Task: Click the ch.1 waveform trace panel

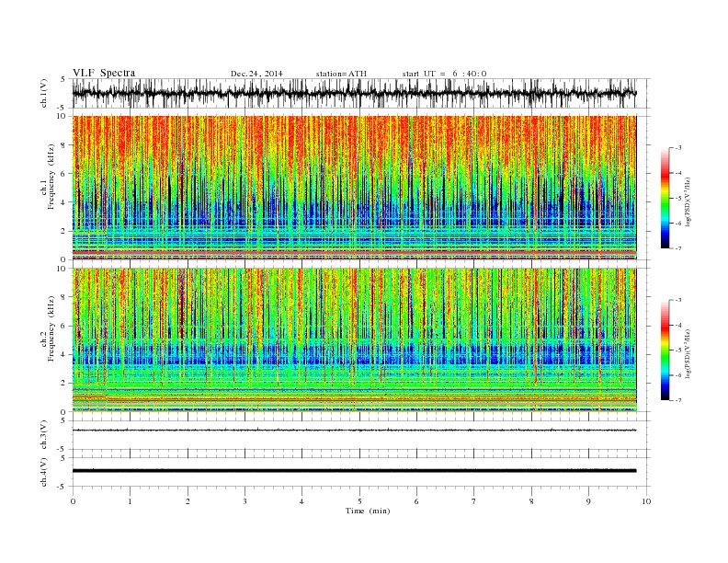Action: [360, 93]
